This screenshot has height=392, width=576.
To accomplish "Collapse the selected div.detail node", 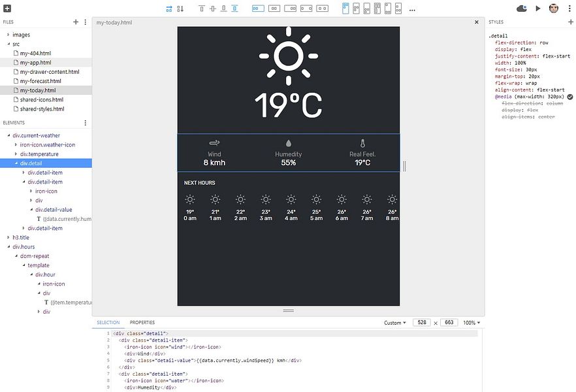I will tap(16, 163).
